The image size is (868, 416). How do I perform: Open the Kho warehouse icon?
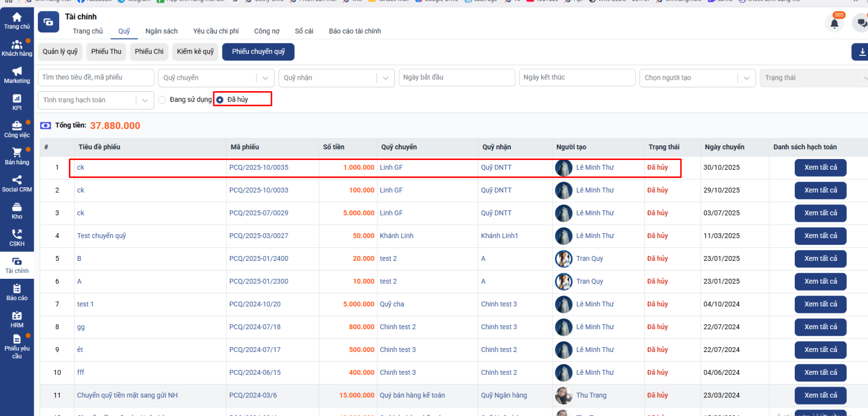(x=17, y=210)
